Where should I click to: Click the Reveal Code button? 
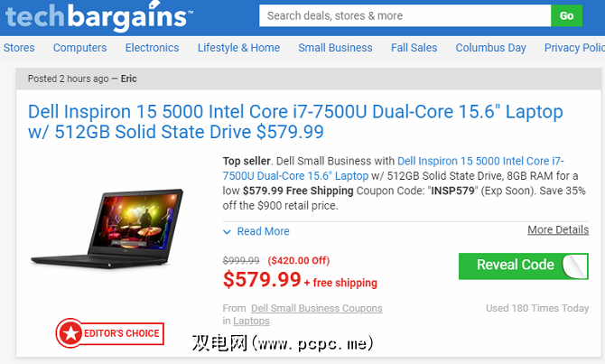pos(523,266)
